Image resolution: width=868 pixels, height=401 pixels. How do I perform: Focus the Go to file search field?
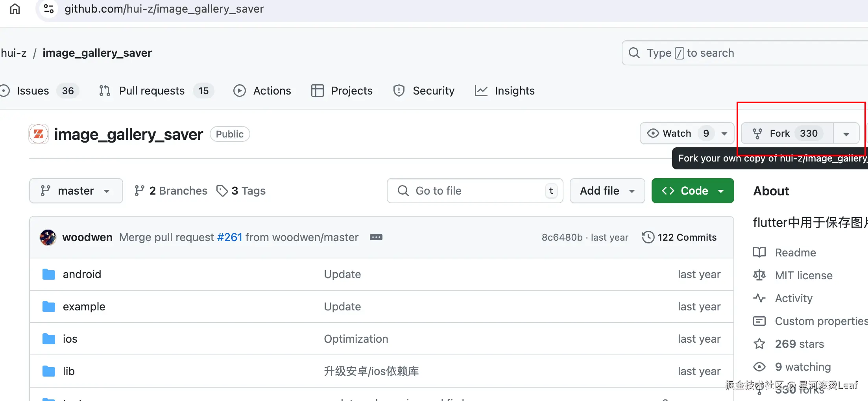[475, 191]
